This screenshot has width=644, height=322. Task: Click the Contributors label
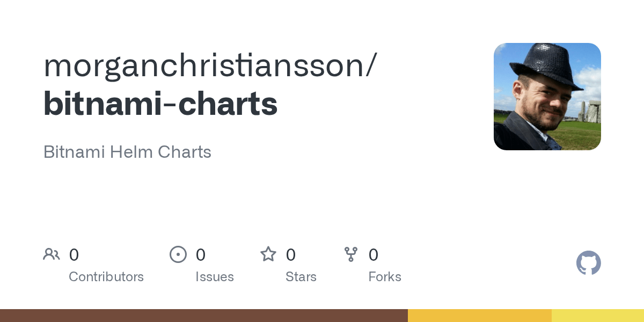click(x=106, y=277)
